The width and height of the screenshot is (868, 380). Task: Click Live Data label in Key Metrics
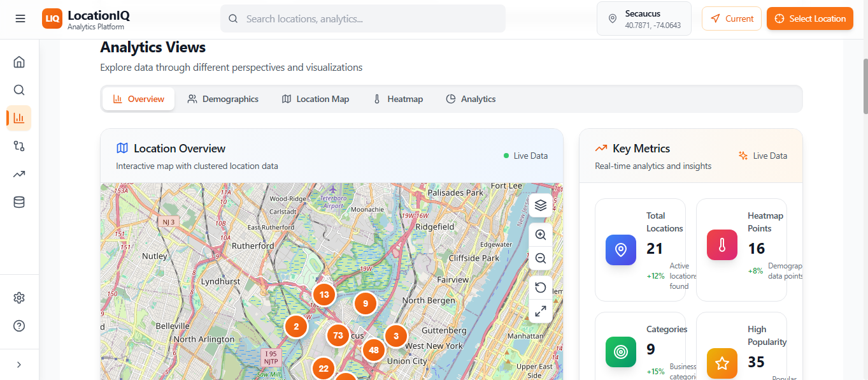click(770, 156)
